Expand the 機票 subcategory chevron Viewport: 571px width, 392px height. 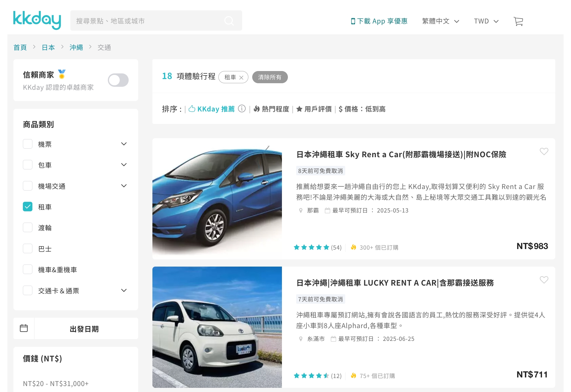[124, 144]
